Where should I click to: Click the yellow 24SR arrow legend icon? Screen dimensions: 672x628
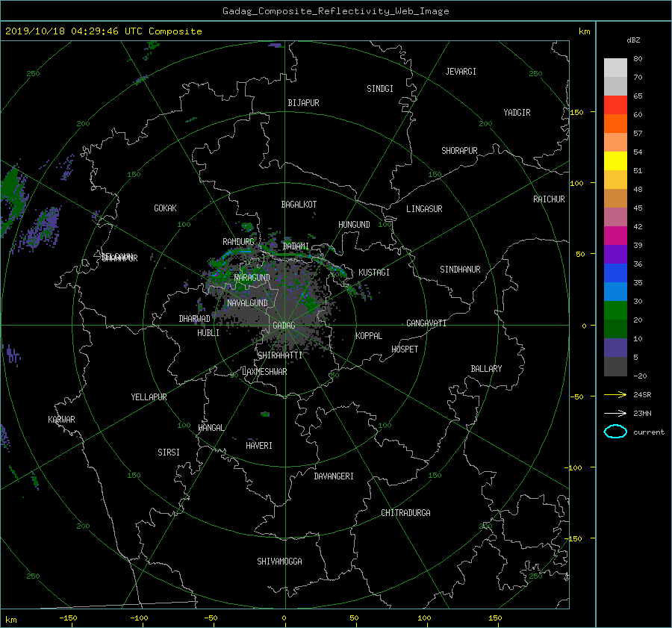pyautogui.click(x=615, y=394)
